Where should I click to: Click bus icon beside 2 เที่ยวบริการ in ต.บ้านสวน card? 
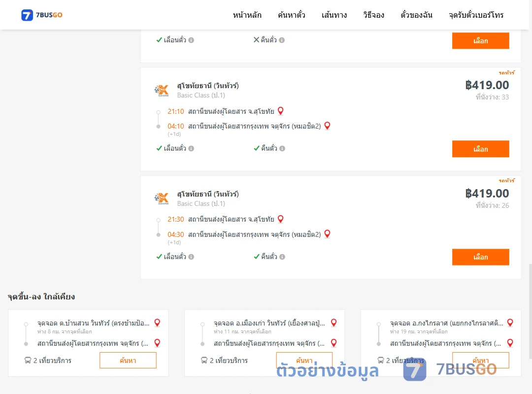click(28, 361)
